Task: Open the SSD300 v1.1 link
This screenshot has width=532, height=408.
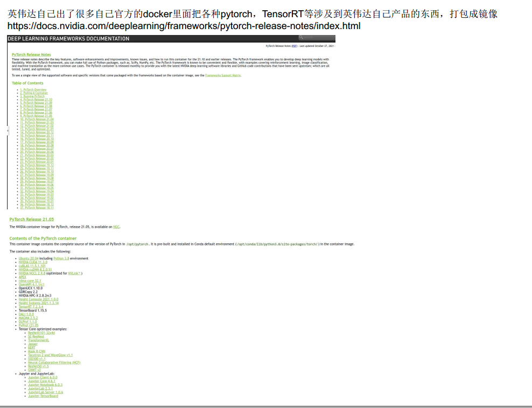Action: point(37,359)
